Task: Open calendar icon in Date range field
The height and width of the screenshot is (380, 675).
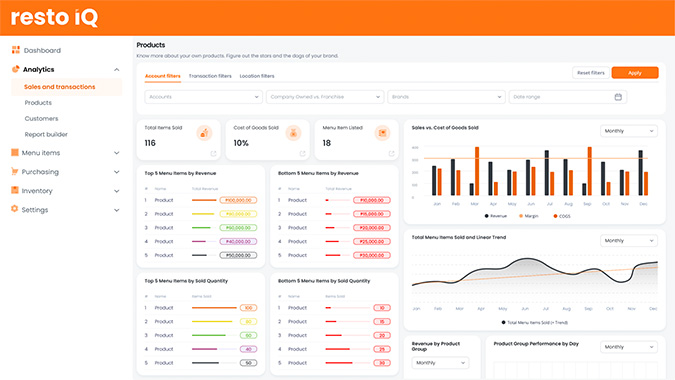Action: (x=618, y=97)
